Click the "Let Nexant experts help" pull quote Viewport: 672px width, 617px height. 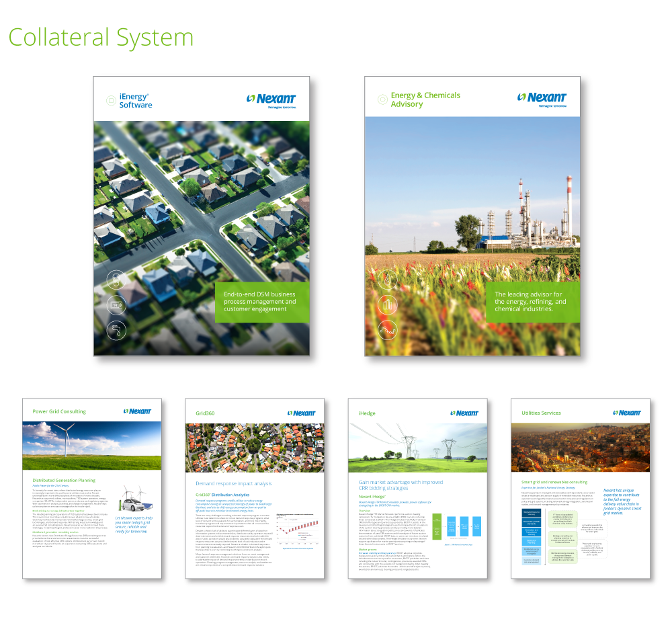click(x=134, y=525)
